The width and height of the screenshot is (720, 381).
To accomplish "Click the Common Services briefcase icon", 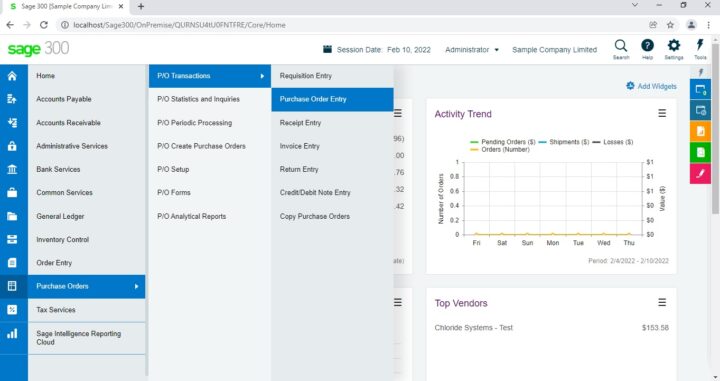I will 12,192.
